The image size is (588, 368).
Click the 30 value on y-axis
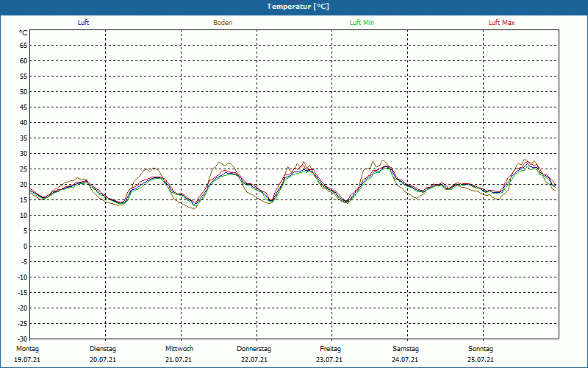tap(24, 154)
